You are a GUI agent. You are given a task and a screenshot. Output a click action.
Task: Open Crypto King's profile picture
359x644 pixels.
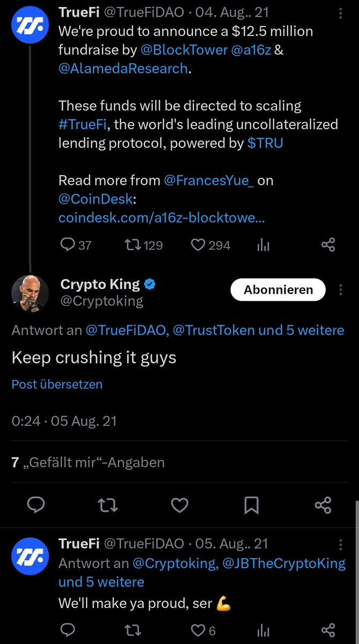coord(29,293)
